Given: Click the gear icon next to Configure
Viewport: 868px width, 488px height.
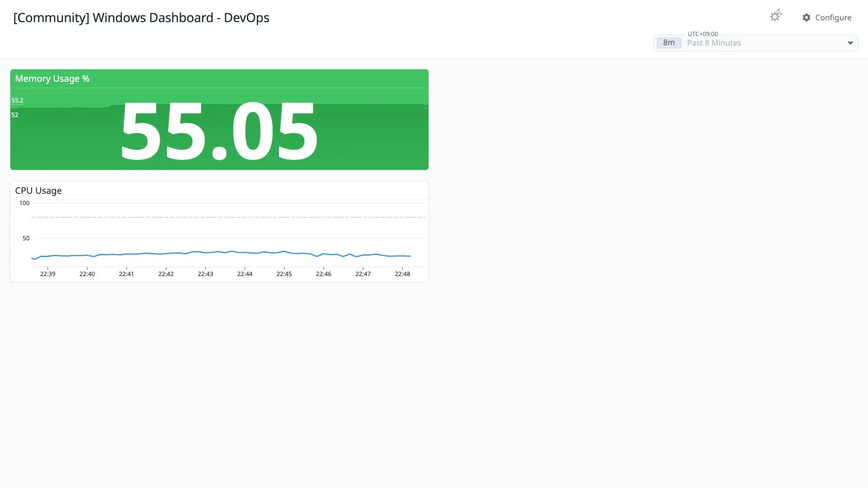Looking at the screenshot, I should 807,18.
